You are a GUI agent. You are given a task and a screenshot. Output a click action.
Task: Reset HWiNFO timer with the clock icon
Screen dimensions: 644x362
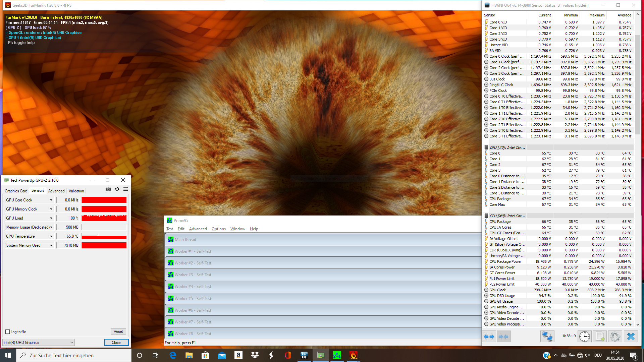pos(584,337)
